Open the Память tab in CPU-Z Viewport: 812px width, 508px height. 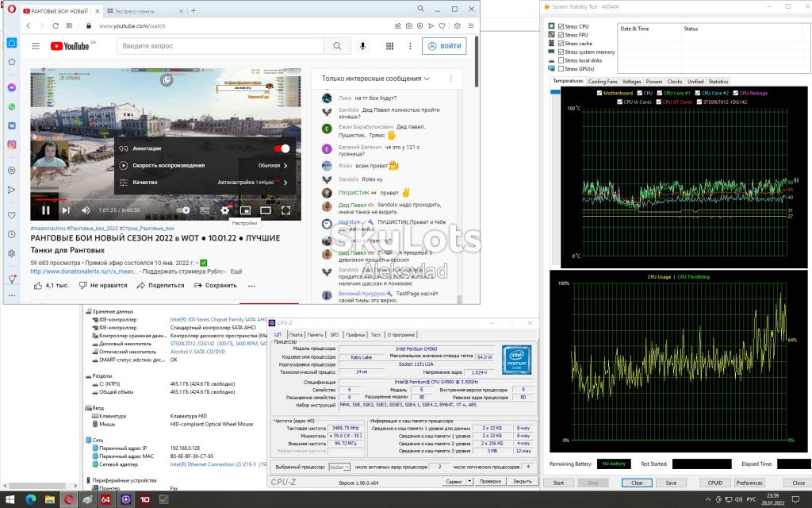tap(315, 335)
